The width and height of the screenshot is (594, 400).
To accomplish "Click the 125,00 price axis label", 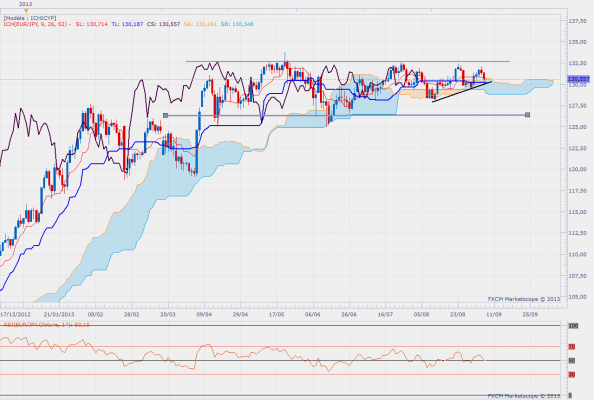I will point(578,127).
